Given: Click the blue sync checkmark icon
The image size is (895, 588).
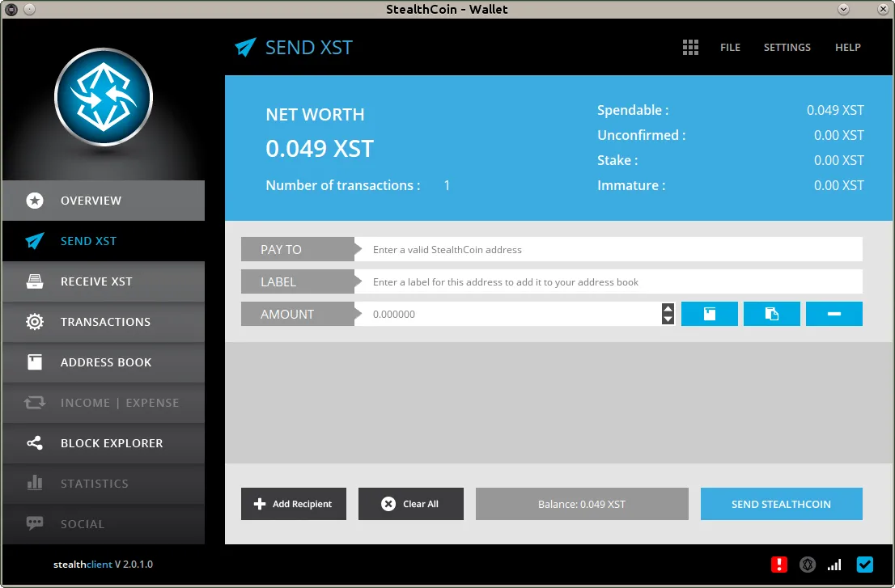Looking at the screenshot, I should click(x=865, y=565).
